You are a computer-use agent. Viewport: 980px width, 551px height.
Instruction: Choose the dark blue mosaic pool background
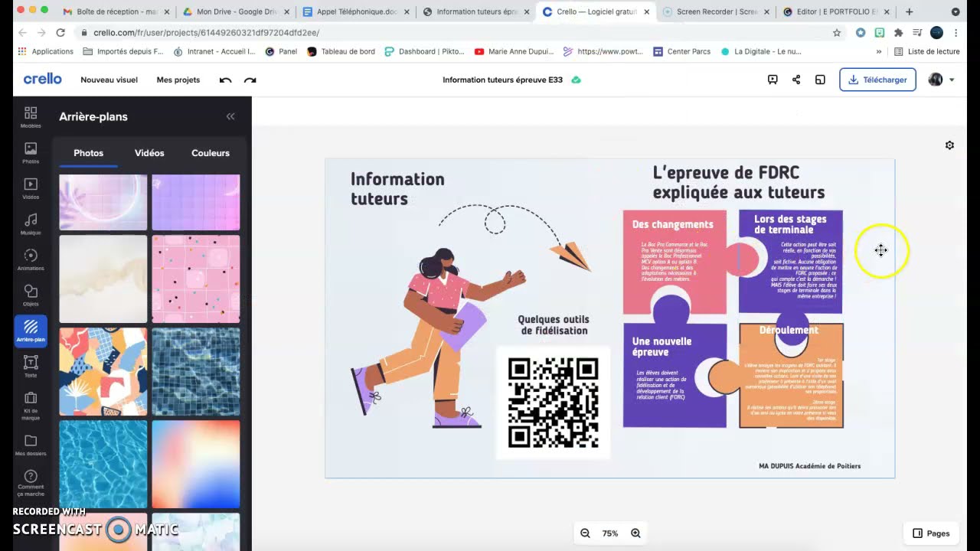coord(195,371)
